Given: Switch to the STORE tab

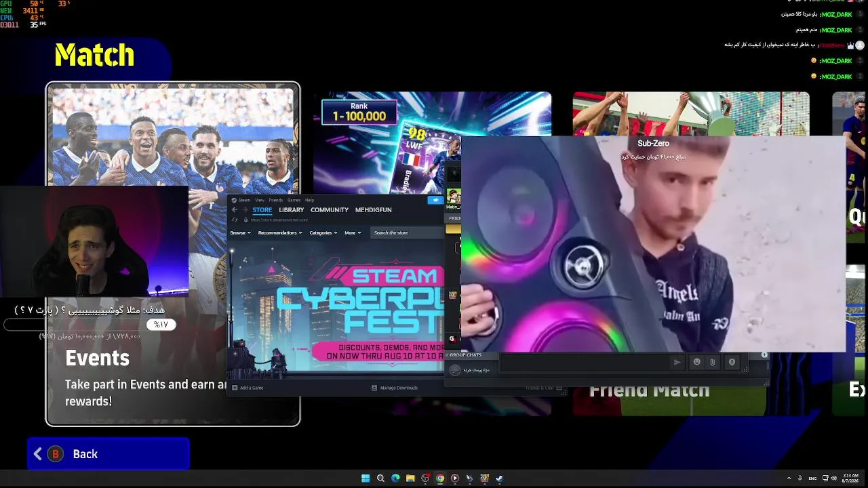Looking at the screenshot, I should (x=262, y=210).
